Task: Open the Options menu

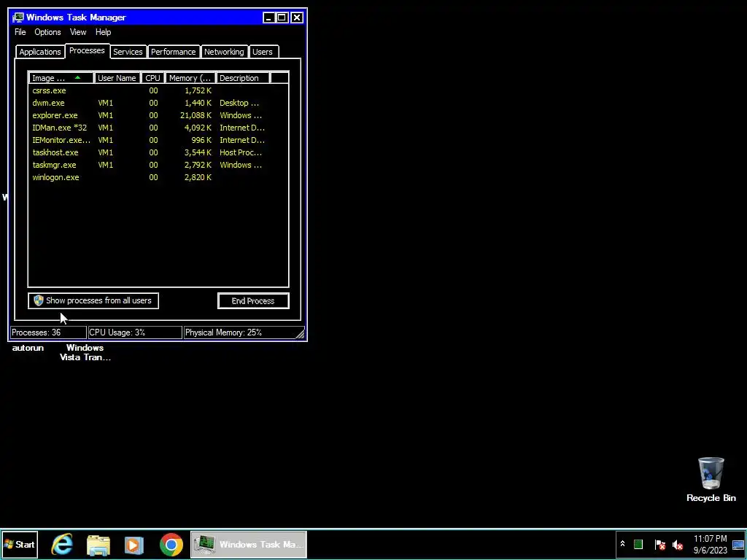Action: [x=47, y=32]
